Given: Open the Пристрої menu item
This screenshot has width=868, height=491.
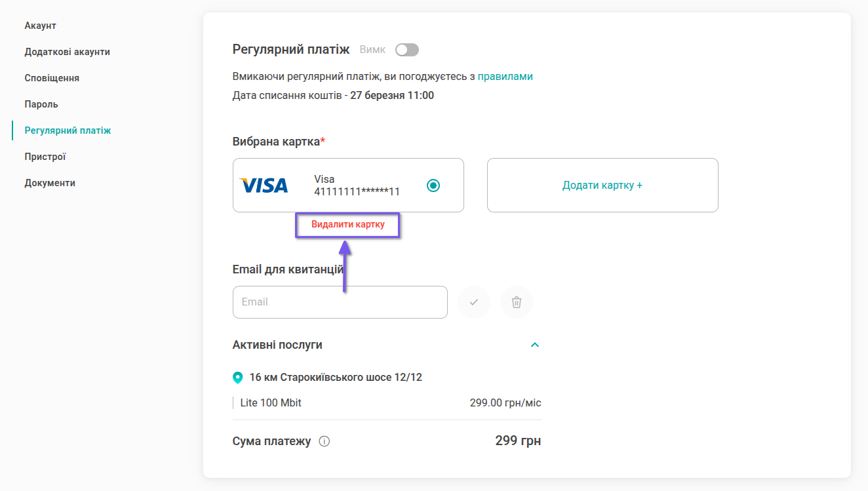Looking at the screenshot, I should [45, 157].
